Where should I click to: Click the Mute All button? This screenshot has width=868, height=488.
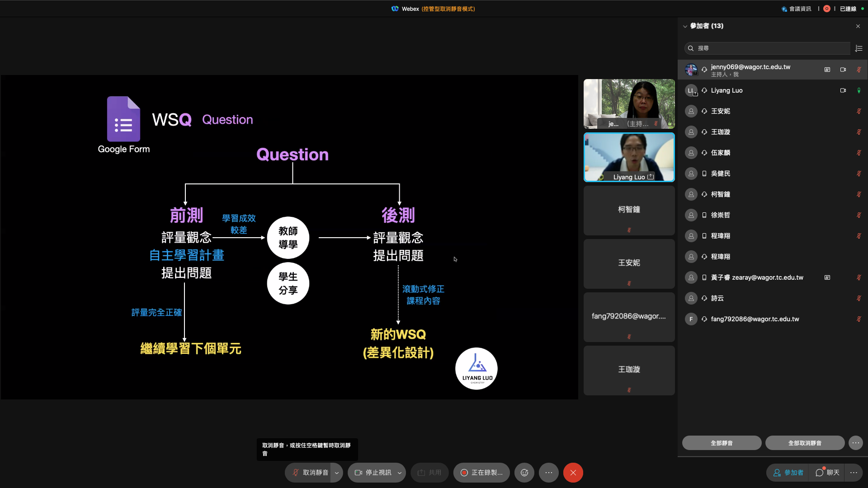tap(722, 443)
